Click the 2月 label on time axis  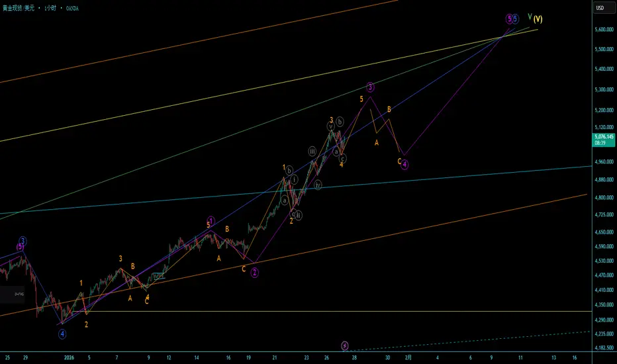coord(408,357)
